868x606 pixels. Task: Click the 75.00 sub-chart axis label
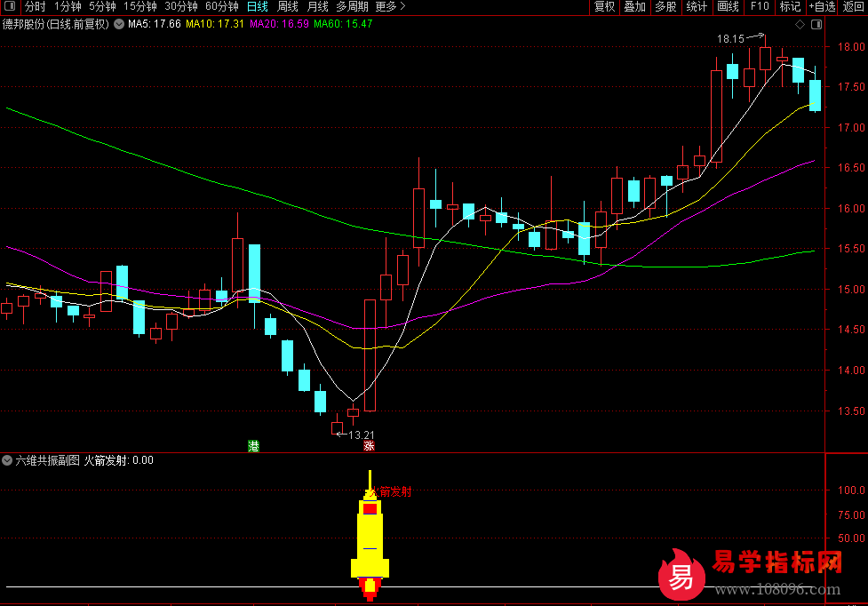[851, 515]
